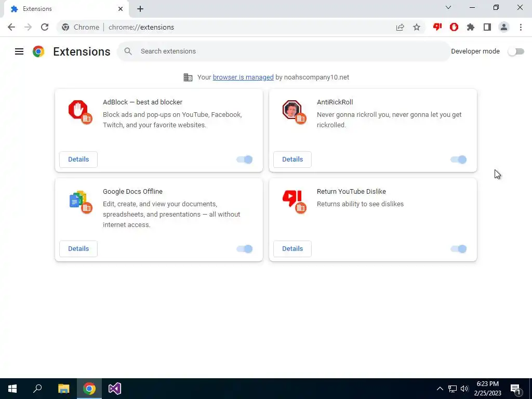
Task: Close the Extensions tab
Action: click(x=121, y=9)
